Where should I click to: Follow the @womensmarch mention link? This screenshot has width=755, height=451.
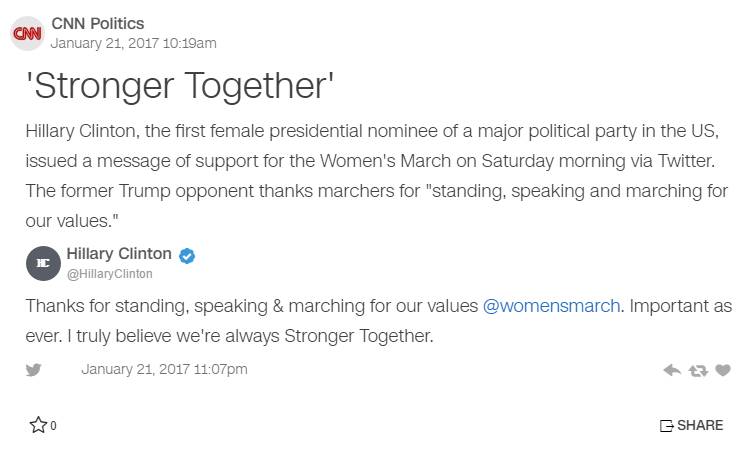[x=551, y=305]
